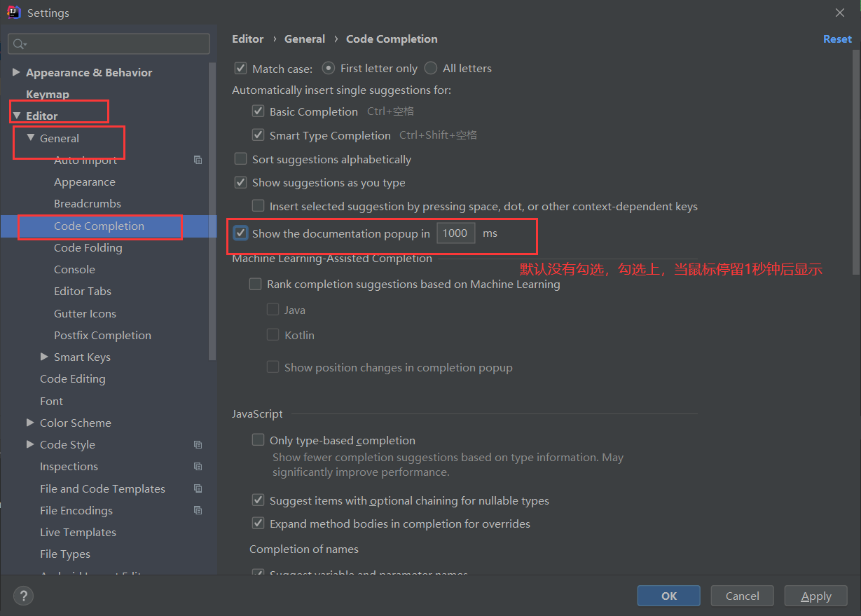Open the Breadcrumbs settings page
Viewport: 861px width, 616px height.
point(88,203)
